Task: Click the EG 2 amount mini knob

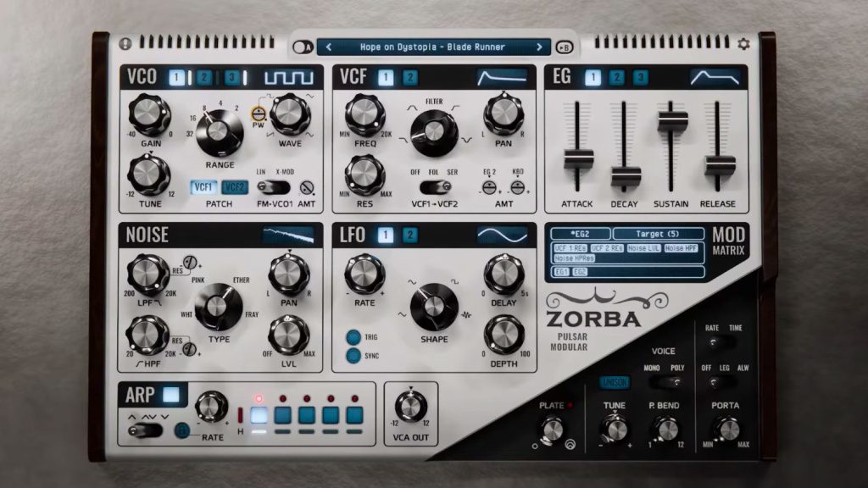Action: point(489,188)
